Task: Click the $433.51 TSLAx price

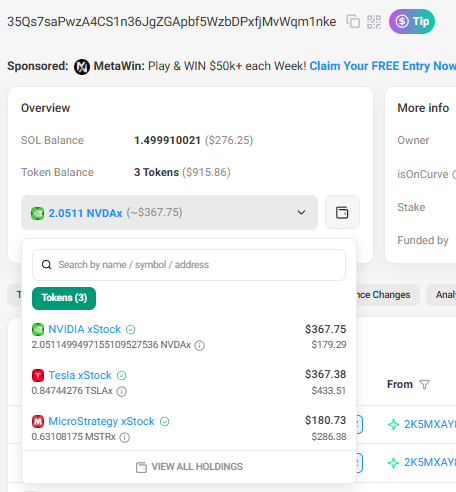Action: coord(329,390)
